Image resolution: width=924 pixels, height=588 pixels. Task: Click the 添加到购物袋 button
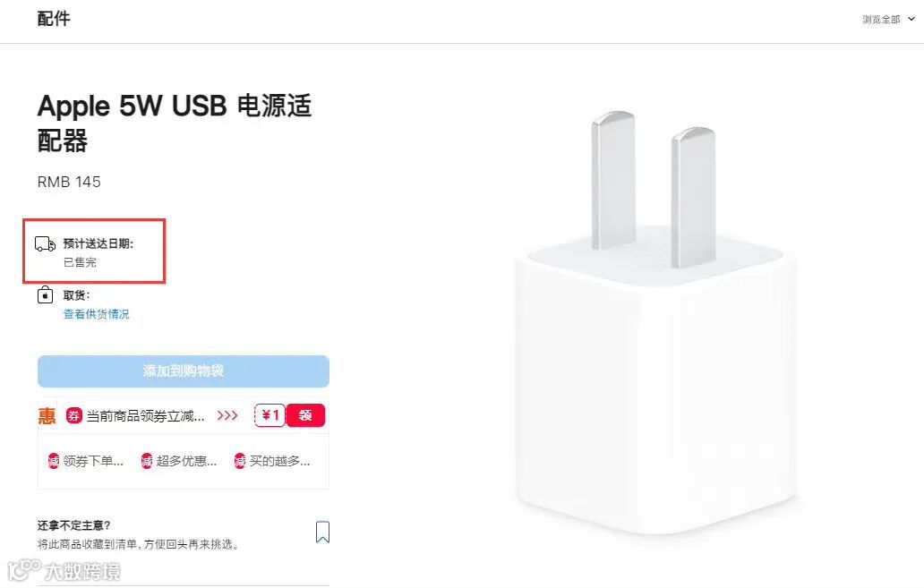tap(184, 371)
